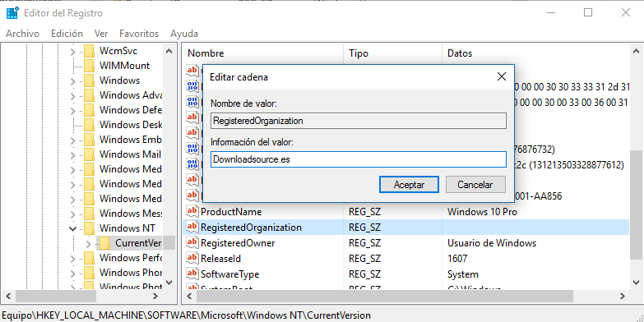The width and height of the screenshot is (644, 322).
Task: Click Cancelar in Editar cadena dialog
Action: pyautogui.click(x=475, y=185)
